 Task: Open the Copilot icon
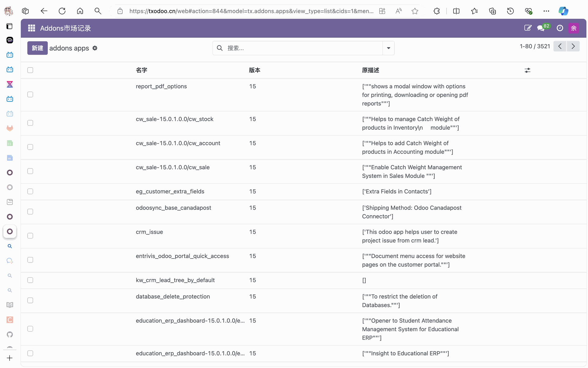click(563, 11)
